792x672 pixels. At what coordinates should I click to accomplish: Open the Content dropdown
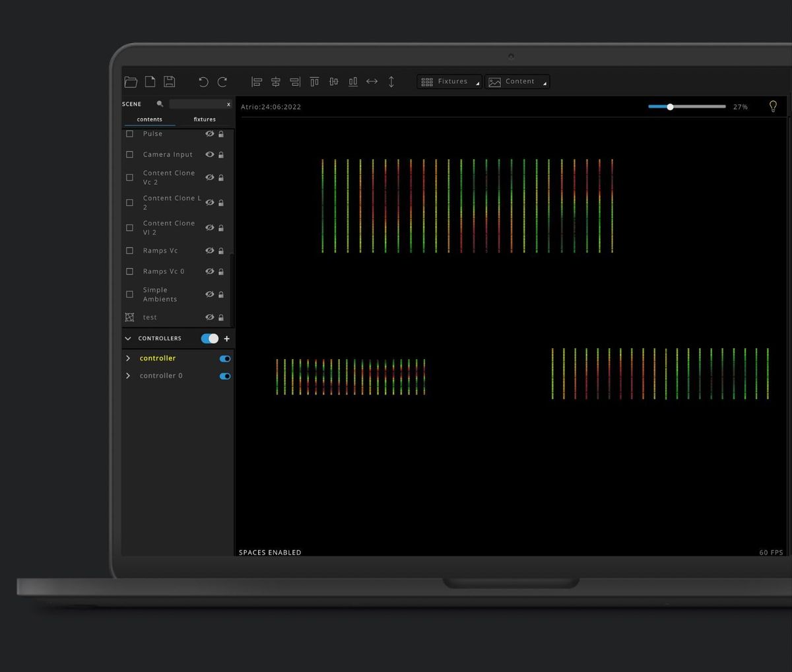tap(517, 82)
